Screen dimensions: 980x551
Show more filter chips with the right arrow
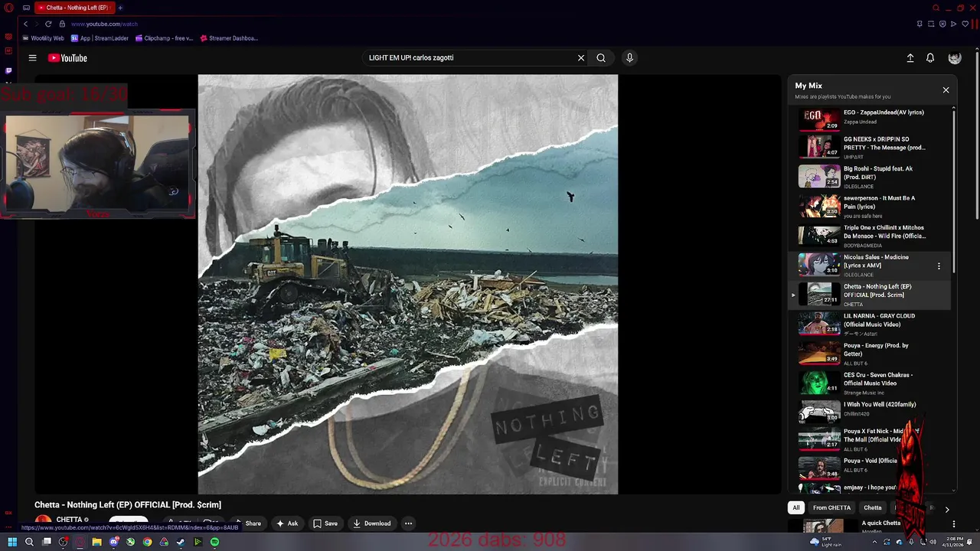point(946,509)
